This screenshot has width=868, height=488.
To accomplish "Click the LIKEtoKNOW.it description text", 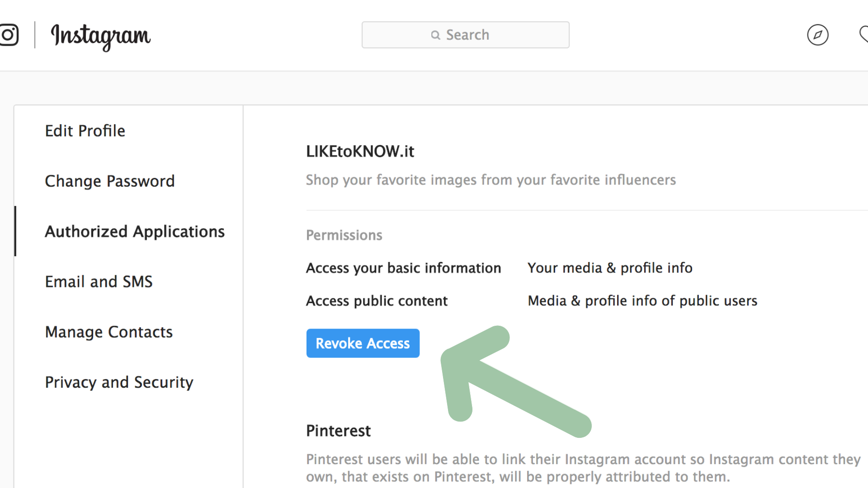I will click(491, 179).
